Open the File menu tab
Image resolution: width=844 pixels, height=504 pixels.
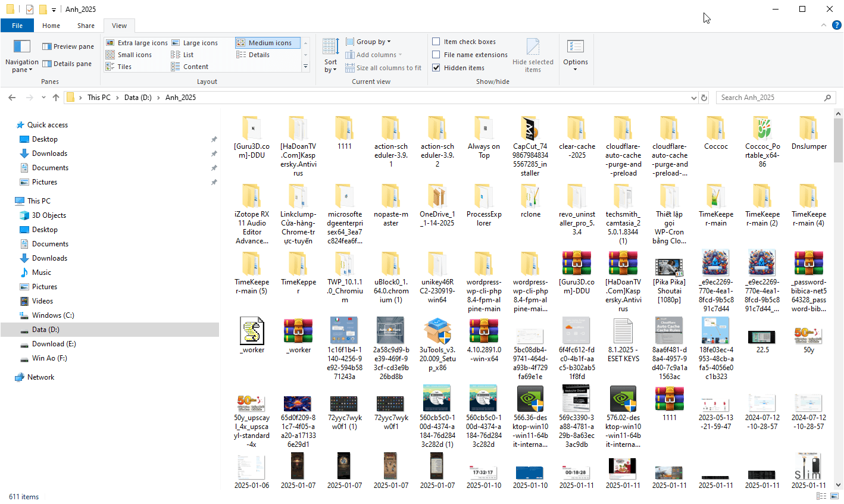click(x=17, y=26)
